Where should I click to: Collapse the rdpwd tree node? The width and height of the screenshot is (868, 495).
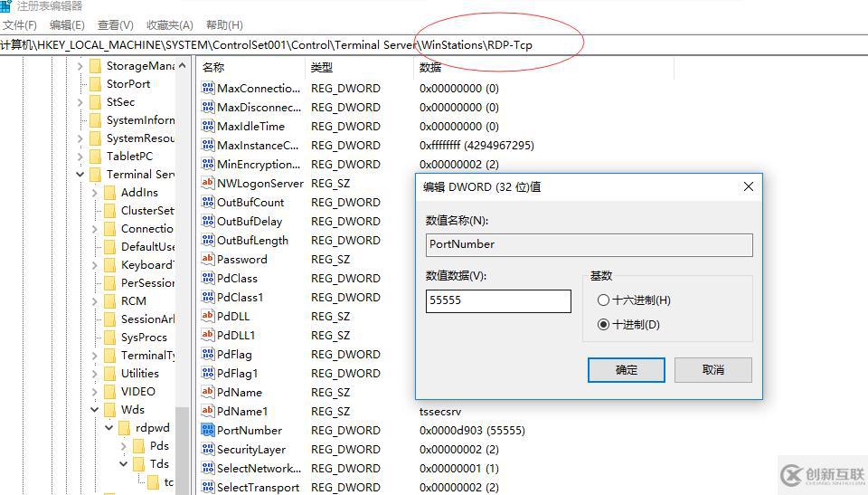click(x=108, y=428)
